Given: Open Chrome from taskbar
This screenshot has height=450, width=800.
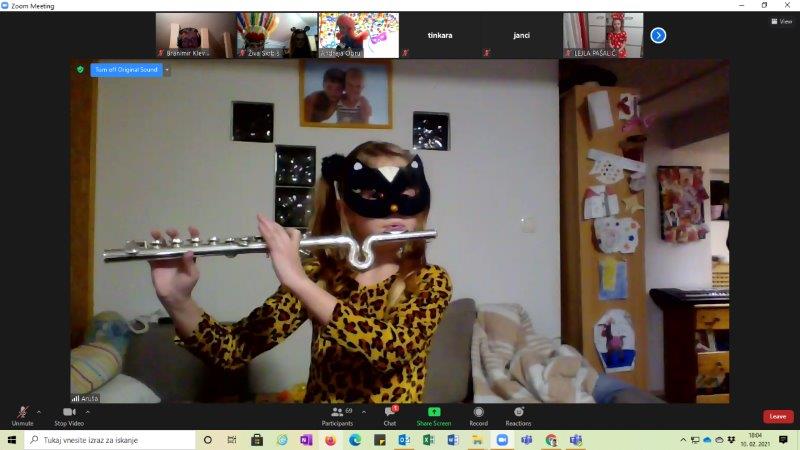Looking at the screenshot, I should click(551, 440).
